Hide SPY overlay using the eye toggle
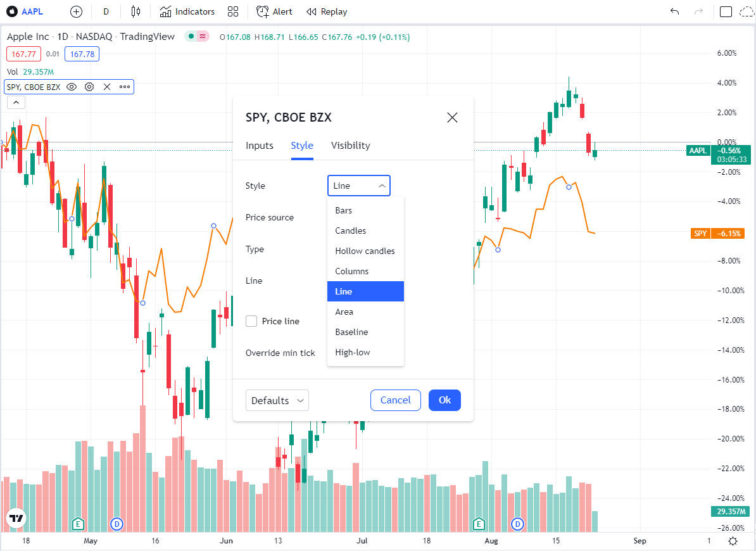The width and height of the screenshot is (756, 551). [72, 87]
